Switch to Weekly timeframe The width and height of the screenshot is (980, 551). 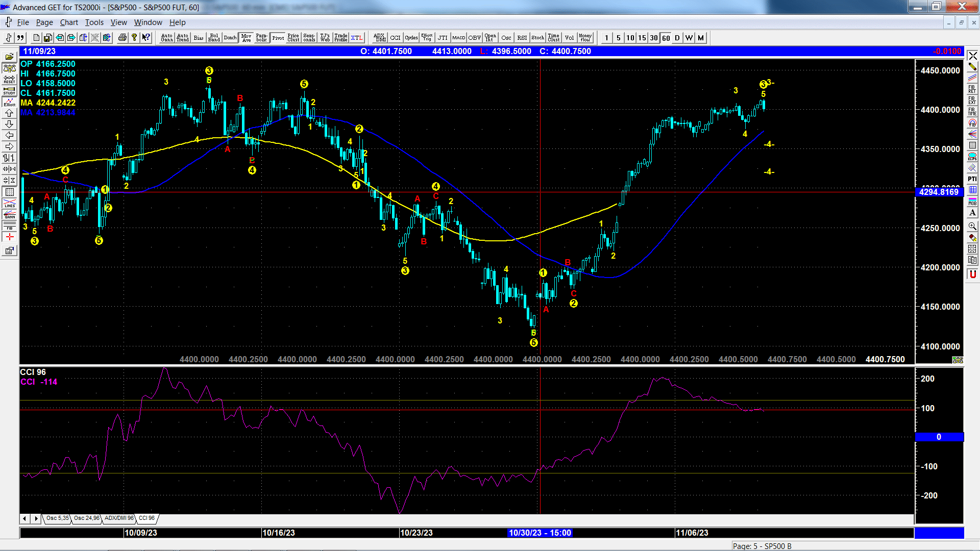click(689, 38)
